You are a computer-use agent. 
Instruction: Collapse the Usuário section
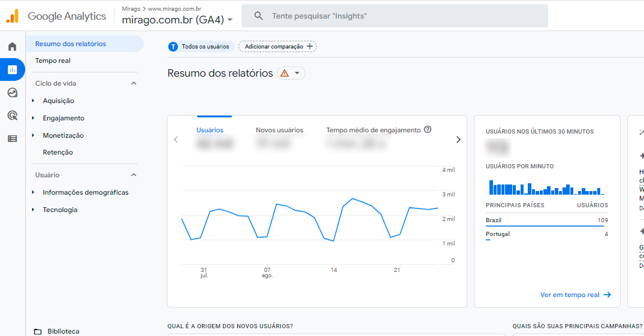point(134,175)
